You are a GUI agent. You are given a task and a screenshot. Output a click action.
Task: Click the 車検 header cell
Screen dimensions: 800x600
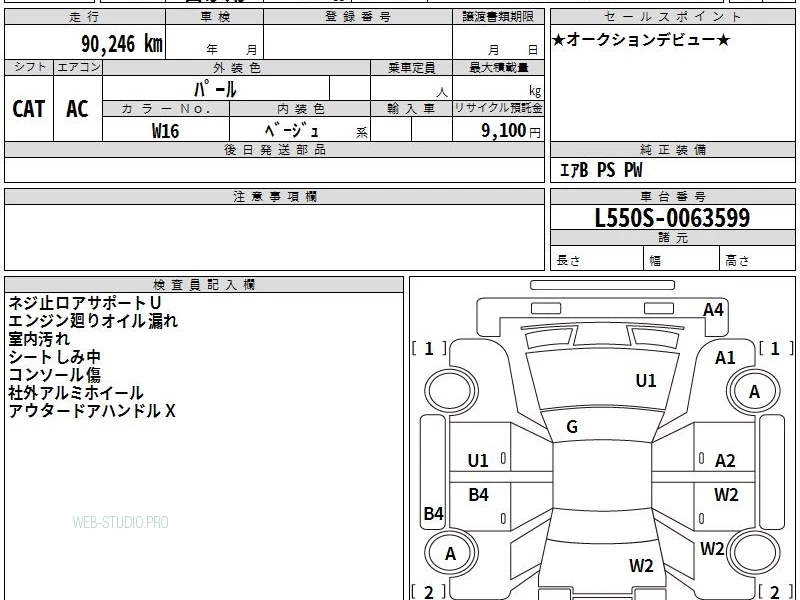(215, 17)
